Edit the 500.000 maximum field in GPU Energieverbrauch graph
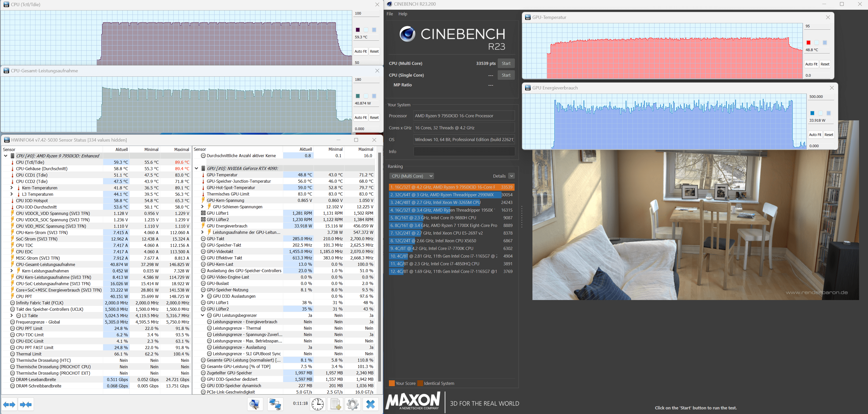The image size is (868, 414). click(x=821, y=97)
